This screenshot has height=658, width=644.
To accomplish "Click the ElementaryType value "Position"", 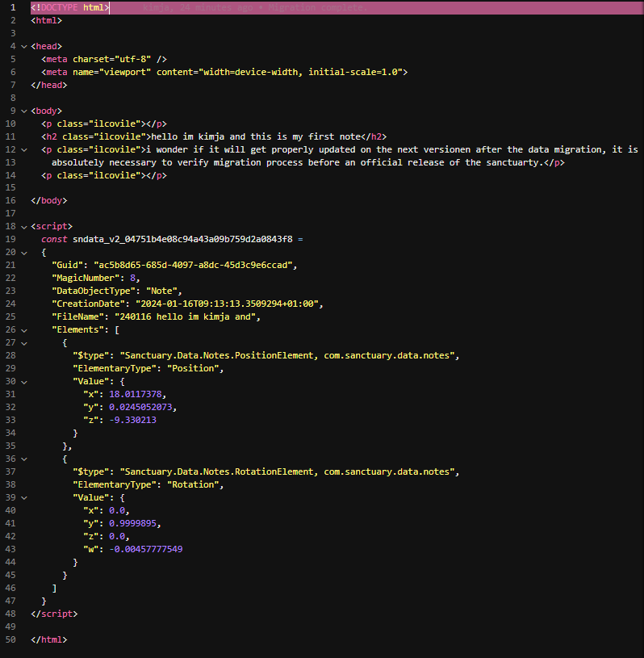I will point(193,368).
